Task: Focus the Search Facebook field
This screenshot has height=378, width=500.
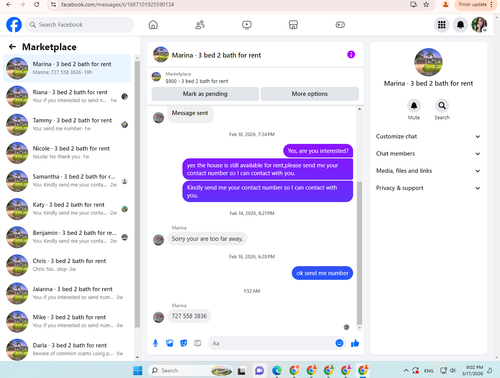Action: pos(80,25)
